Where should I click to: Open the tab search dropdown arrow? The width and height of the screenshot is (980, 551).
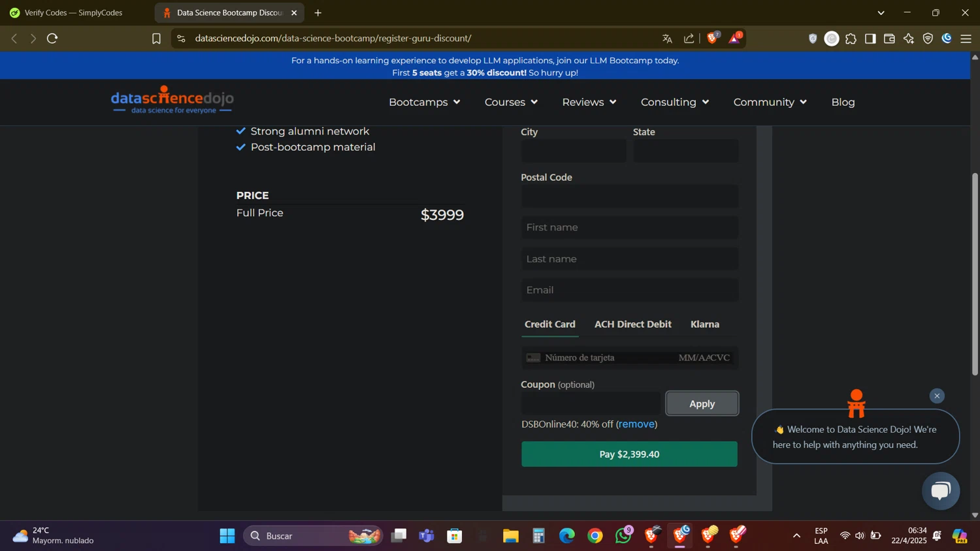pos(881,12)
